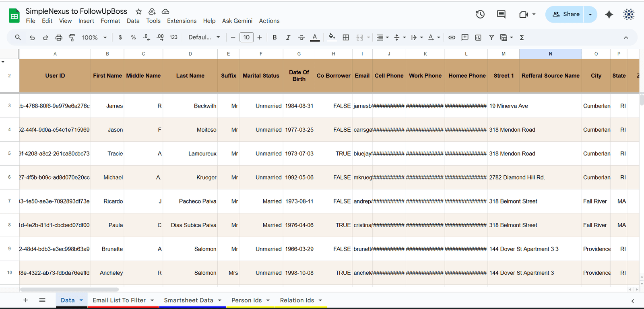This screenshot has width=644, height=309.
Task: Insert chart from the toolbar
Action: (x=478, y=37)
